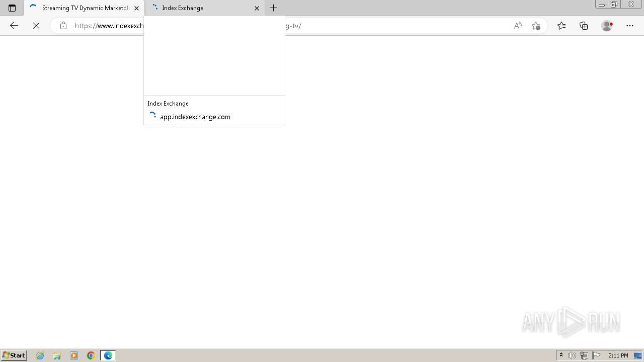
Task: Show hidden system tray icons
Action: click(x=561, y=355)
